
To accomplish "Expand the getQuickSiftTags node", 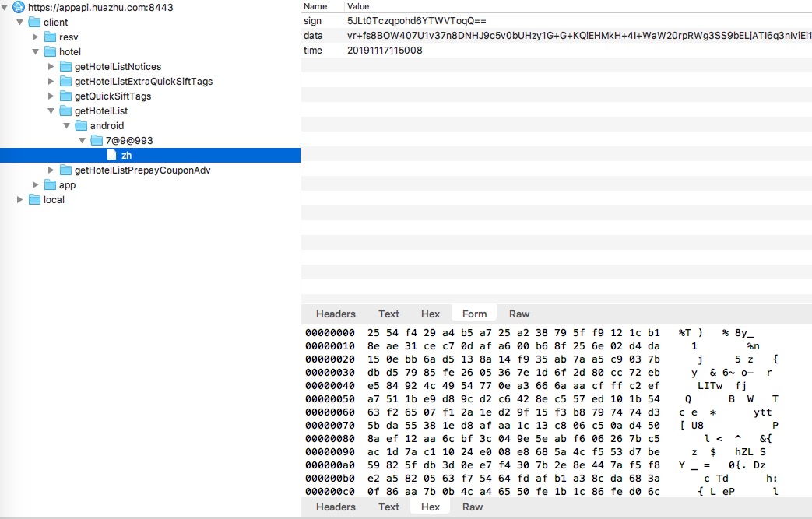I will [x=51, y=96].
